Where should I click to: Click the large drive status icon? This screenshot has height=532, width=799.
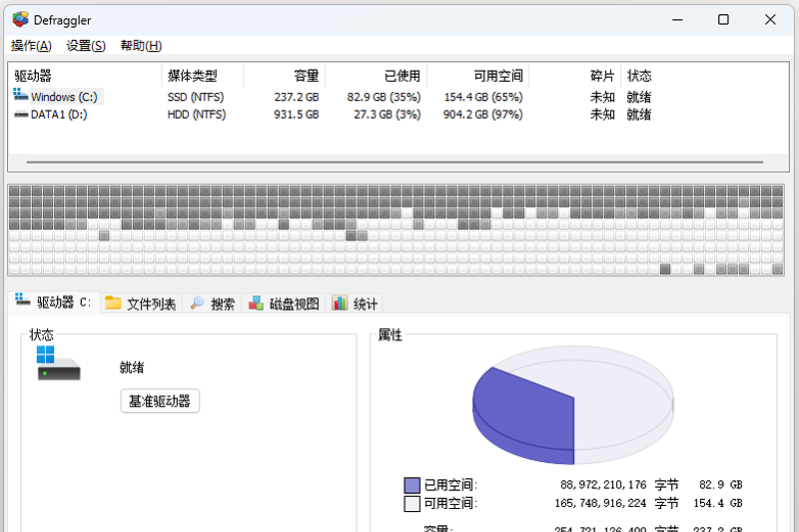pos(58,363)
